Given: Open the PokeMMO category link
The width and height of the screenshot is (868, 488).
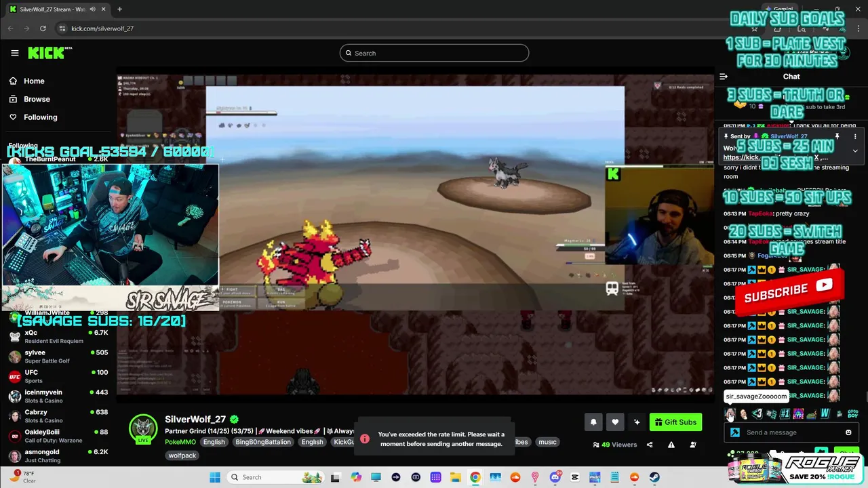Looking at the screenshot, I should pos(180,442).
